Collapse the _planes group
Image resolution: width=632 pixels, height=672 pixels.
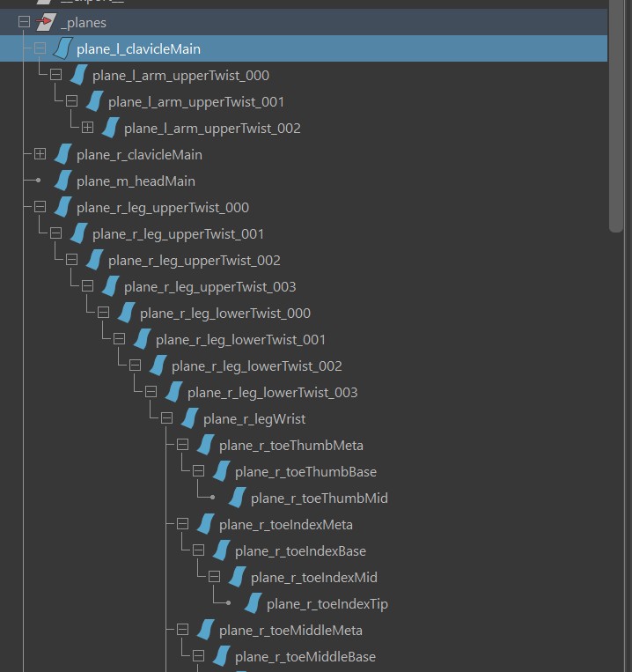pyautogui.click(x=24, y=22)
